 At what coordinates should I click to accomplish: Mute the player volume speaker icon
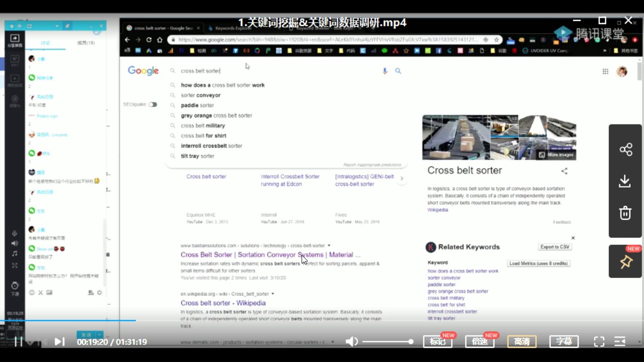[x=352, y=342]
